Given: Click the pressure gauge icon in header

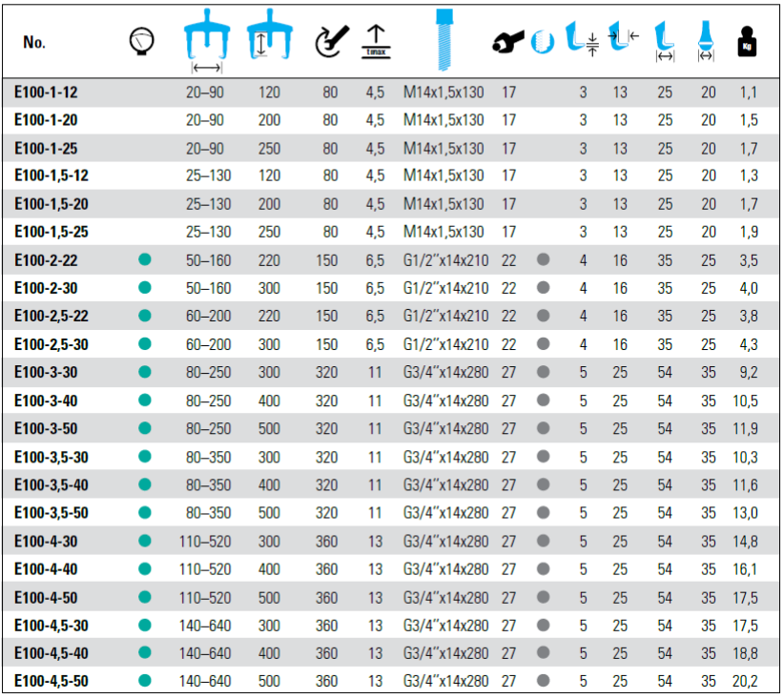Looking at the screenshot, I should [x=141, y=42].
